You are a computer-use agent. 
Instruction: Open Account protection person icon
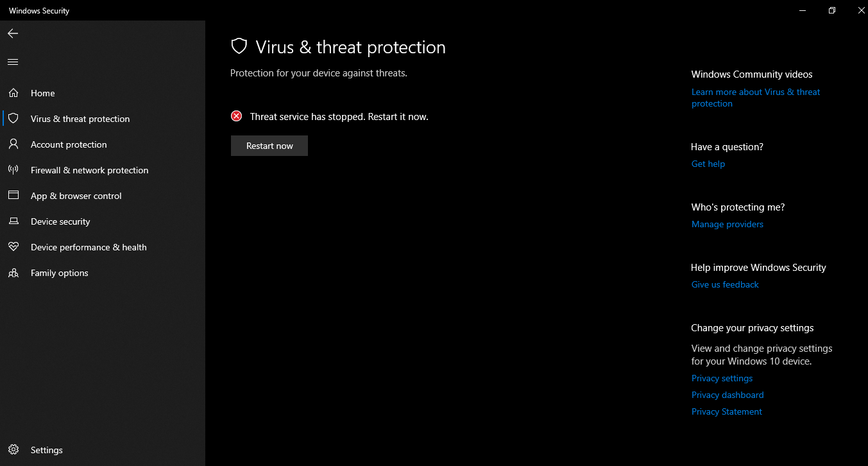point(13,144)
